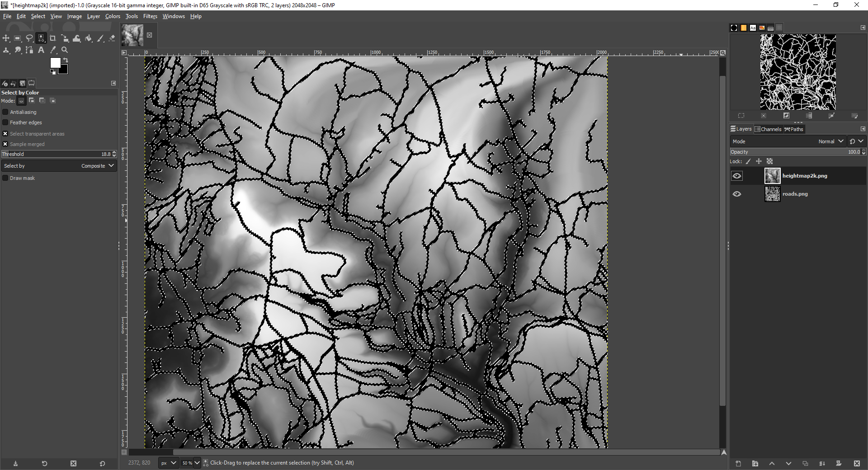
Task: Select the Paths tool
Action: 29,50
